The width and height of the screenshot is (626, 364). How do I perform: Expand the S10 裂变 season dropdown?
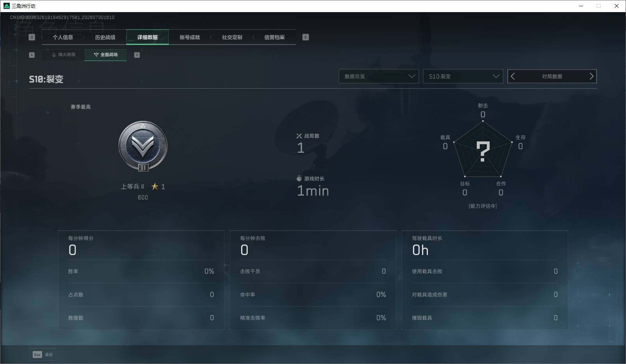pos(463,76)
